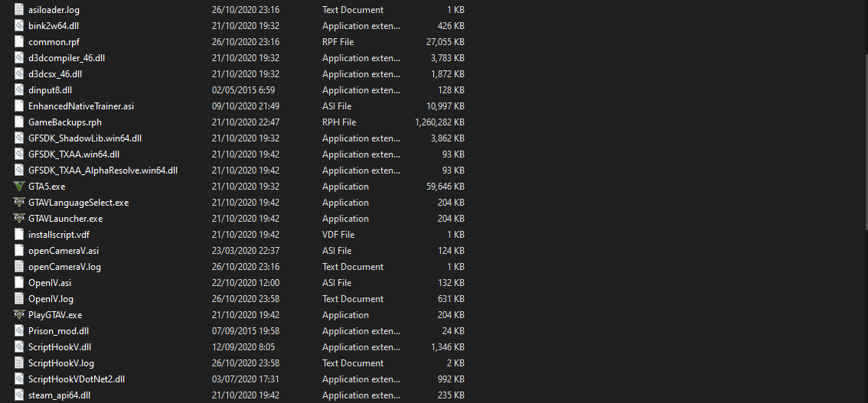Viewport: 868px width, 403px height.
Task: Click the 59,646 KB size value
Action: pos(447,187)
